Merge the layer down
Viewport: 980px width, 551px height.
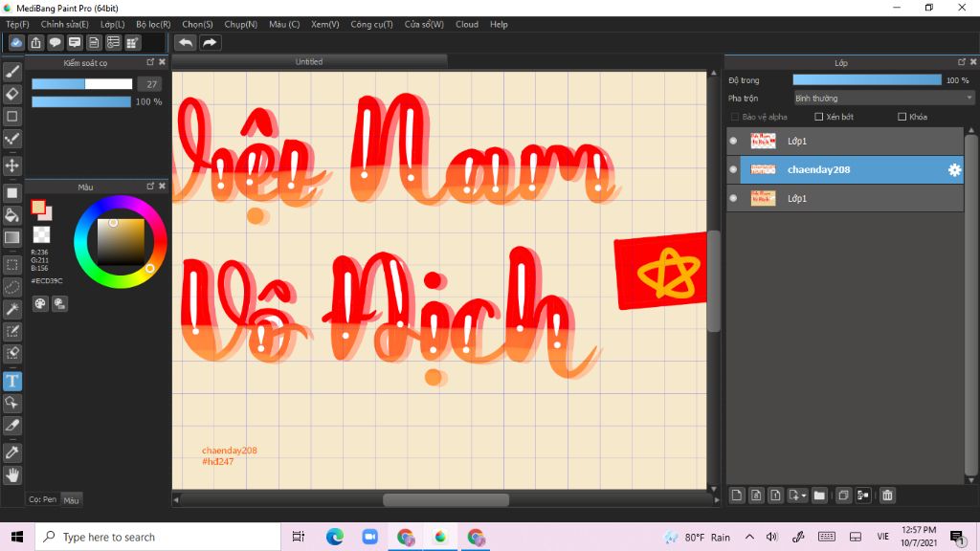(x=863, y=496)
